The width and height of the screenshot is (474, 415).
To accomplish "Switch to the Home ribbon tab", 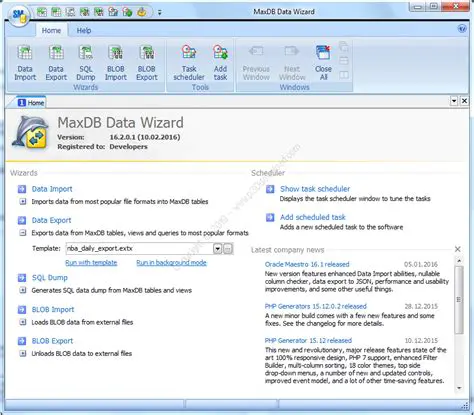I will 51,30.
